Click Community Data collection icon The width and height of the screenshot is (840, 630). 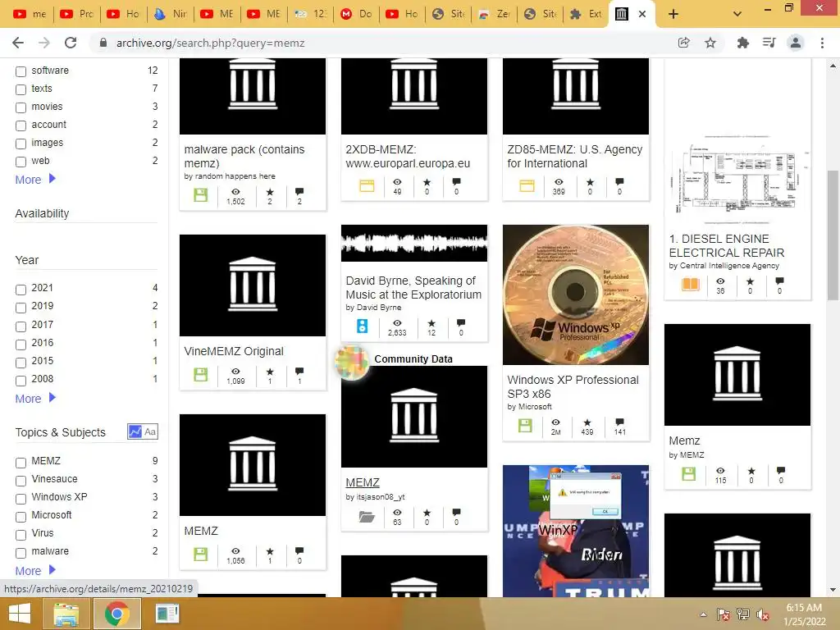(x=352, y=363)
